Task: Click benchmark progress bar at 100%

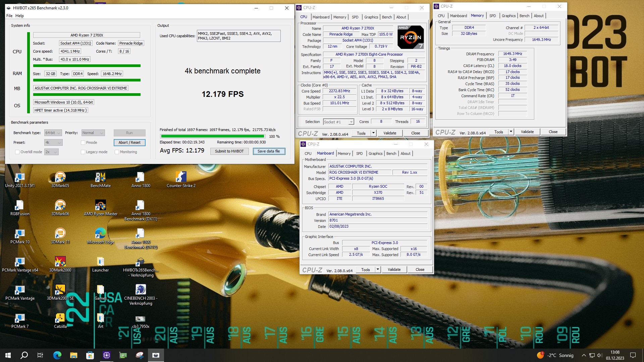Action: point(213,136)
